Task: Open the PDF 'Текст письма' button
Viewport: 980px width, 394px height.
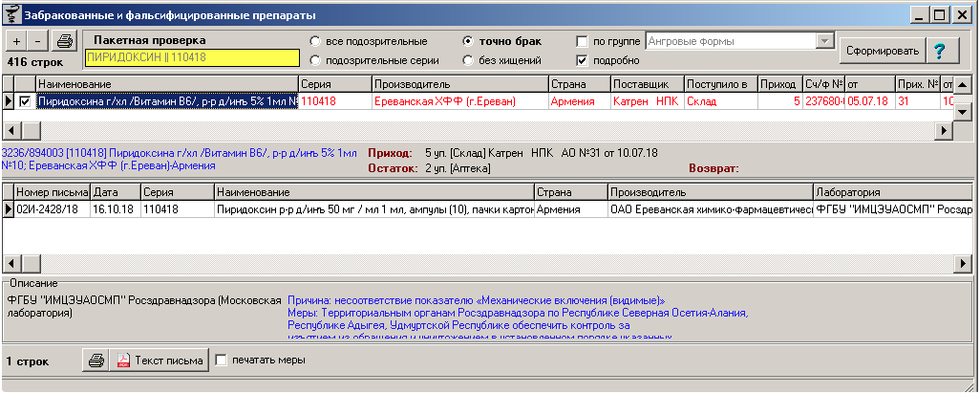Action: click(160, 361)
